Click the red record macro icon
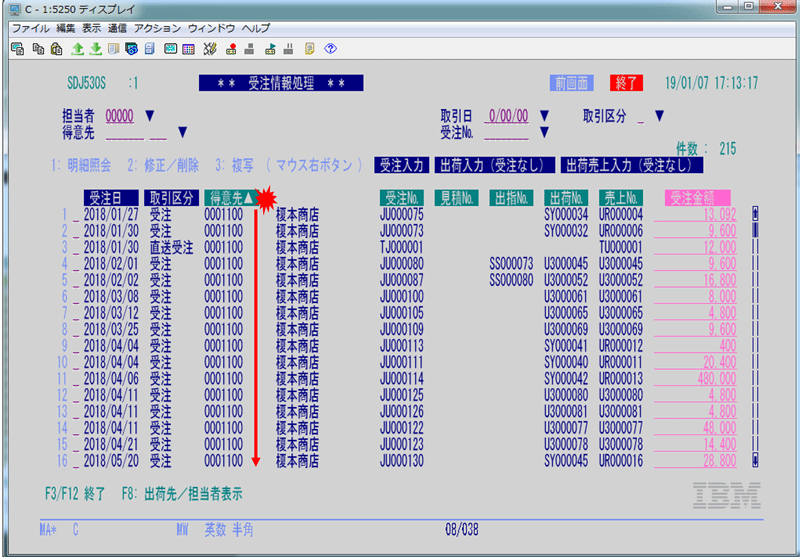The height and width of the screenshot is (557, 800). point(231,47)
